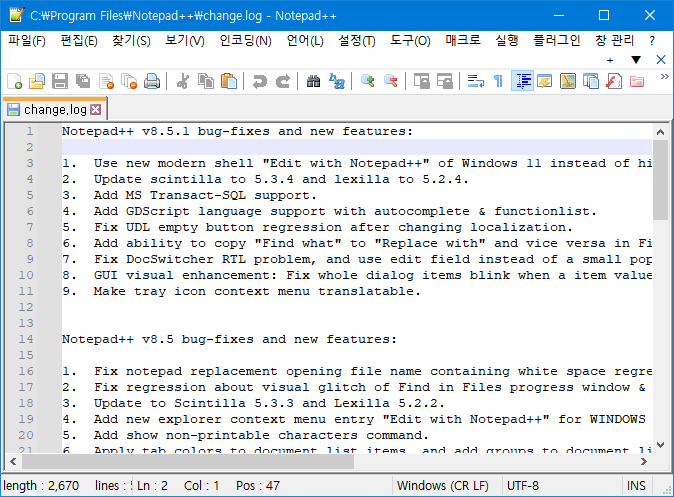Click the vertical scrollbar down arrow
This screenshot has width=674, height=497.
(x=660, y=444)
